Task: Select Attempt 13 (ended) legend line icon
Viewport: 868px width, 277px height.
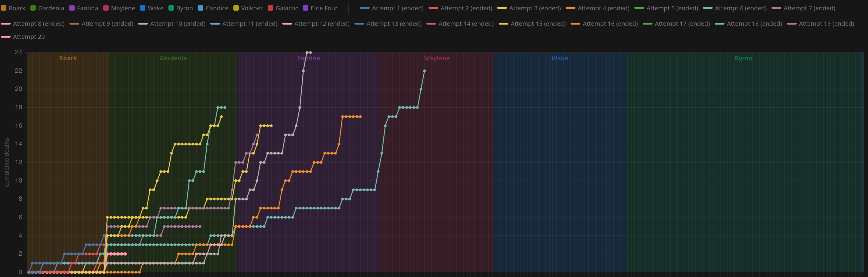Action: tap(359, 24)
